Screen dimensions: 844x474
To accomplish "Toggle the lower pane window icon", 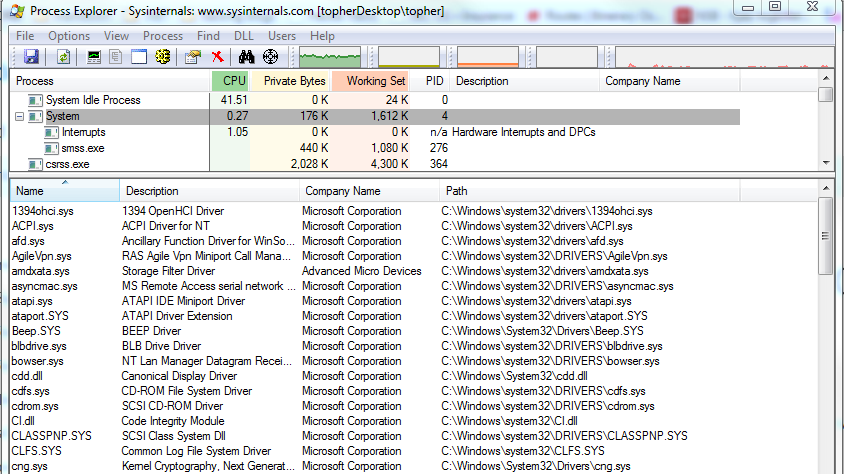I will point(139,56).
